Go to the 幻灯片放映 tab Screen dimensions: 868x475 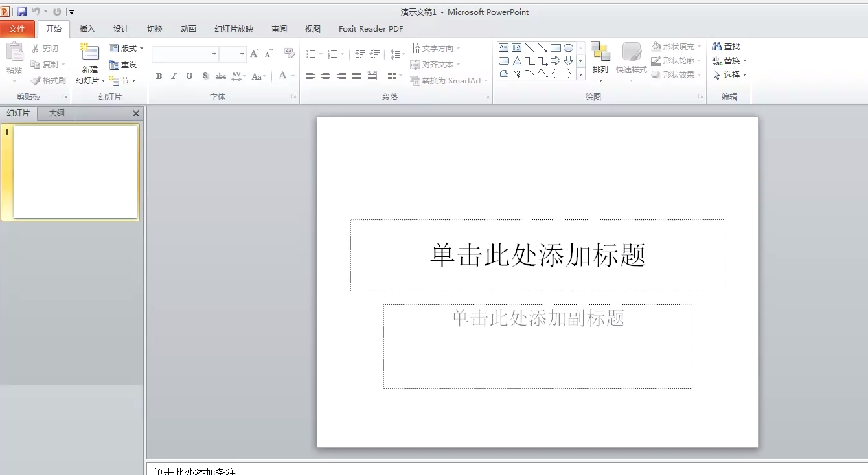[234, 29]
